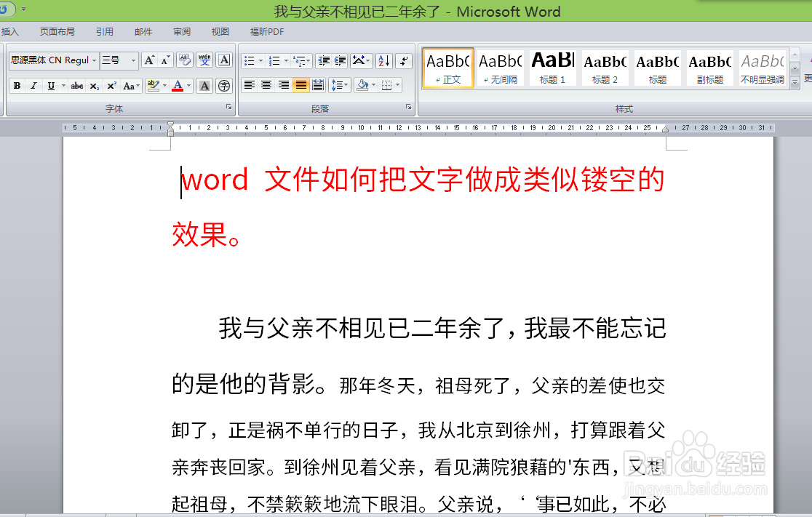Image resolution: width=812 pixels, height=517 pixels.
Task: Expand underline style options arrow
Action: pyautogui.click(x=63, y=86)
